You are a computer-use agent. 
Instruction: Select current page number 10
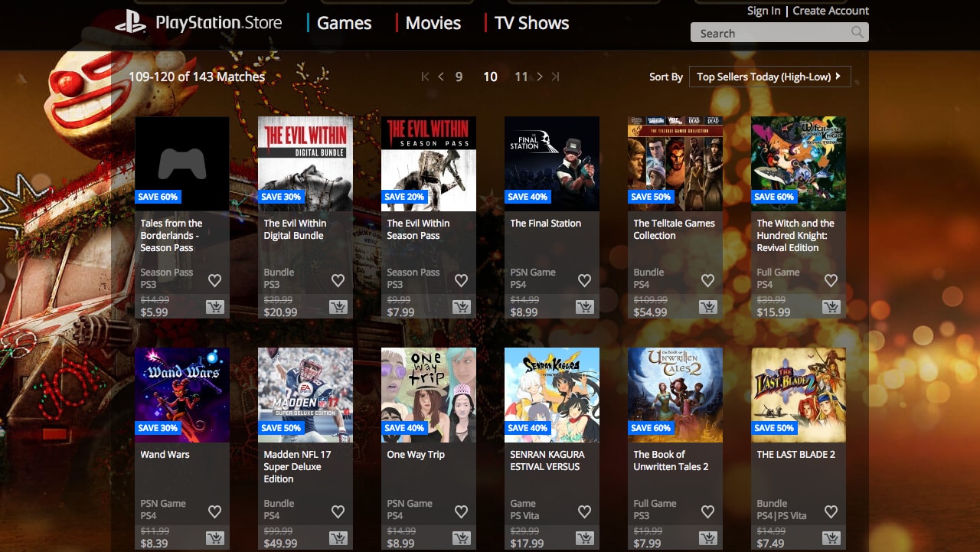pos(490,77)
